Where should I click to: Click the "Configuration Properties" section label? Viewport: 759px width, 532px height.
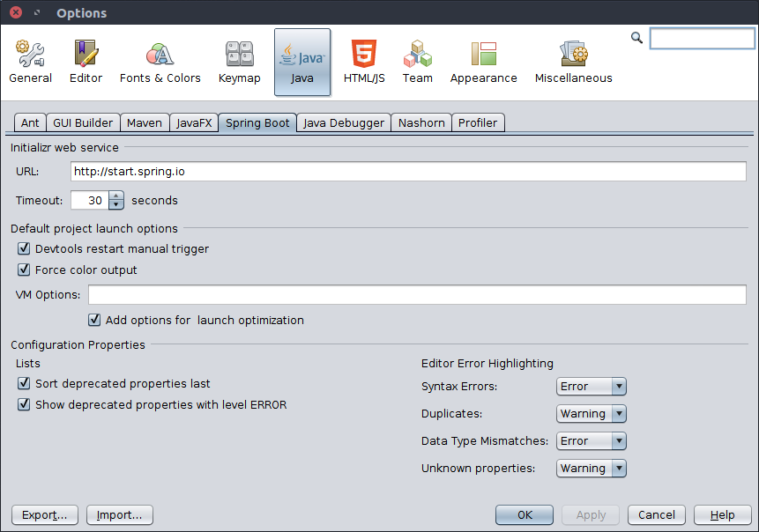click(78, 345)
